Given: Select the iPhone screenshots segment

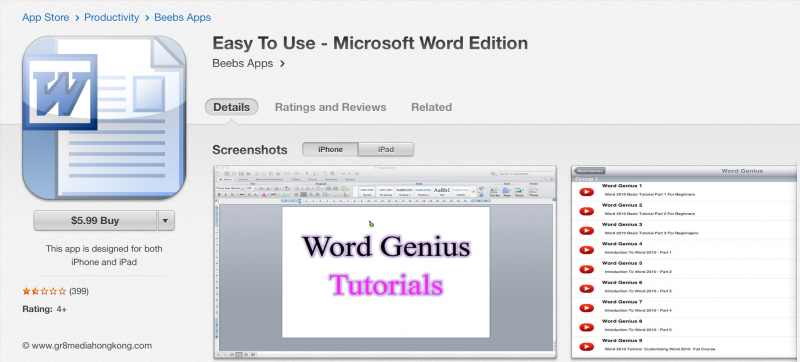Looking at the screenshot, I should [330, 149].
